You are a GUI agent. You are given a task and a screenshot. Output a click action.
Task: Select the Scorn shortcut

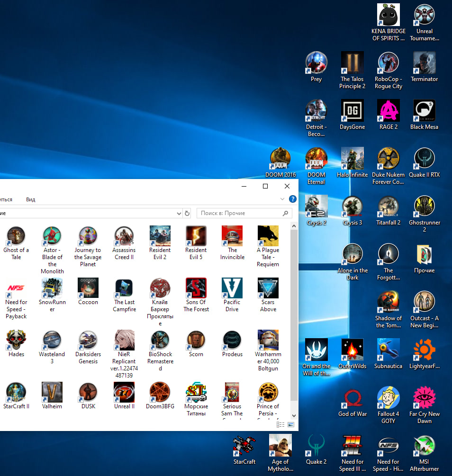(x=196, y=340)
